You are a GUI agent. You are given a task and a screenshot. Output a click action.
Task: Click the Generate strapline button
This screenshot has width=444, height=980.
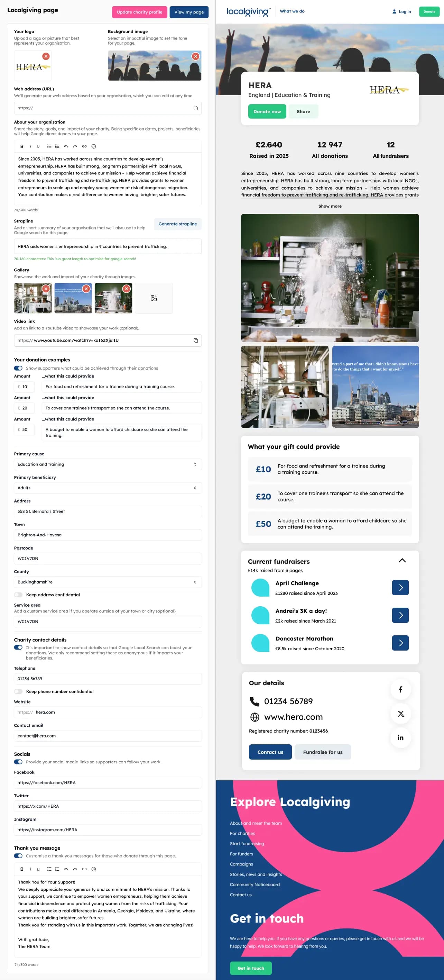pyautogui.click(x=177, y=224)
